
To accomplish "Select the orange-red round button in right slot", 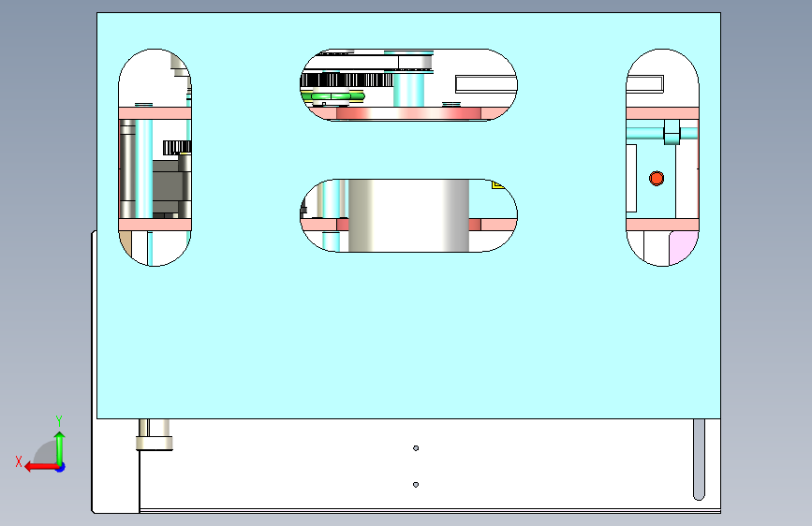I will 657,178.
